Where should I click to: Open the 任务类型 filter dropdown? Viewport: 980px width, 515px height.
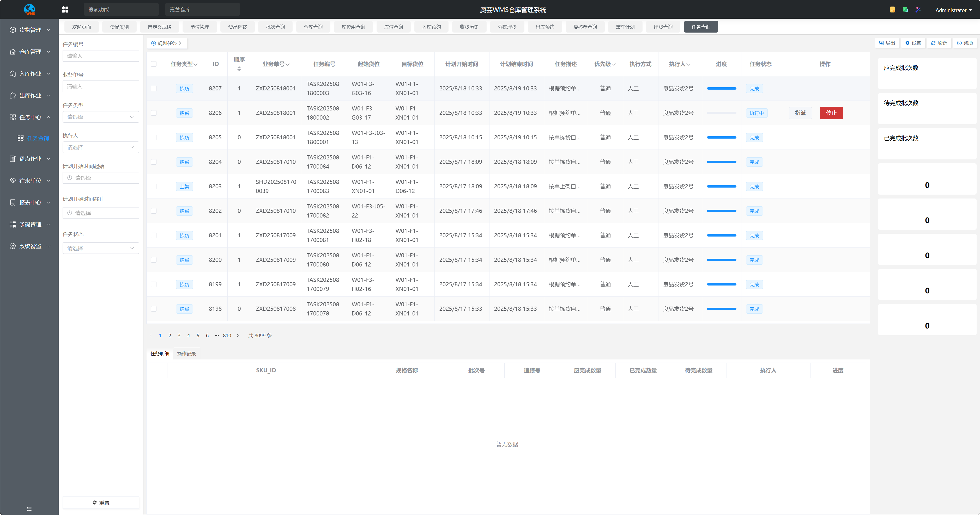tap(100, 117)
